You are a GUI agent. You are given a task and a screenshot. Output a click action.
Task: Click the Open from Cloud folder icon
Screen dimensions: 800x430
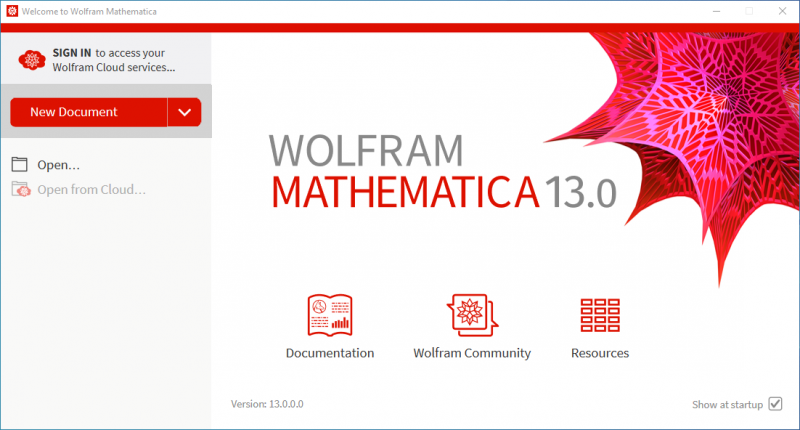coord(21,189)
